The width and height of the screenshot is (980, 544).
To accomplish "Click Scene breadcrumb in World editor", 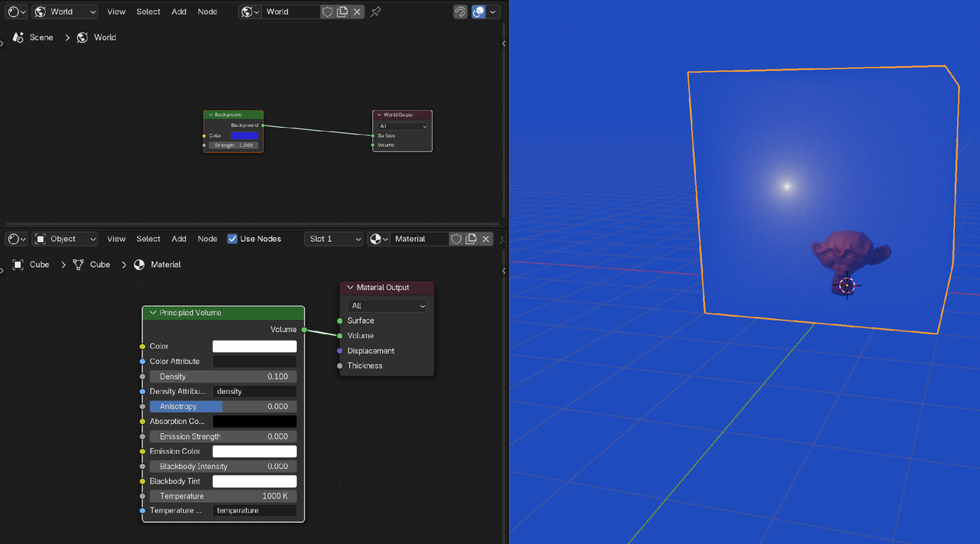I will (34, 37).
